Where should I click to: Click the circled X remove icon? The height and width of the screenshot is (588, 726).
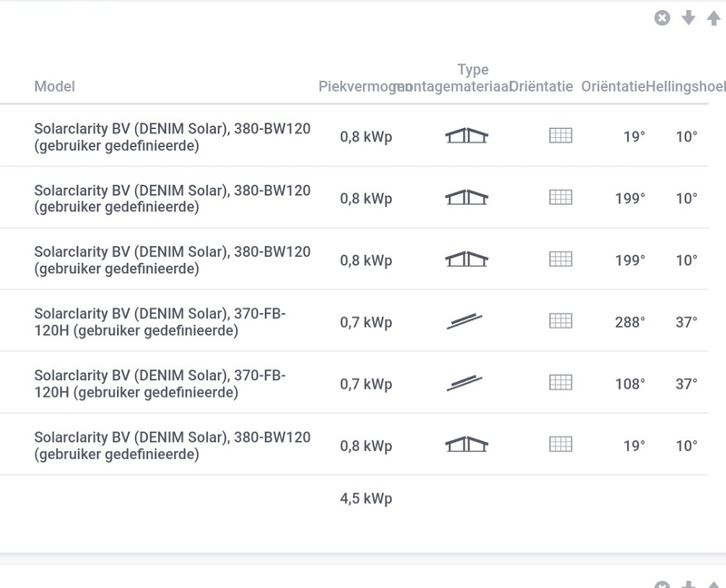pos(662,18)
